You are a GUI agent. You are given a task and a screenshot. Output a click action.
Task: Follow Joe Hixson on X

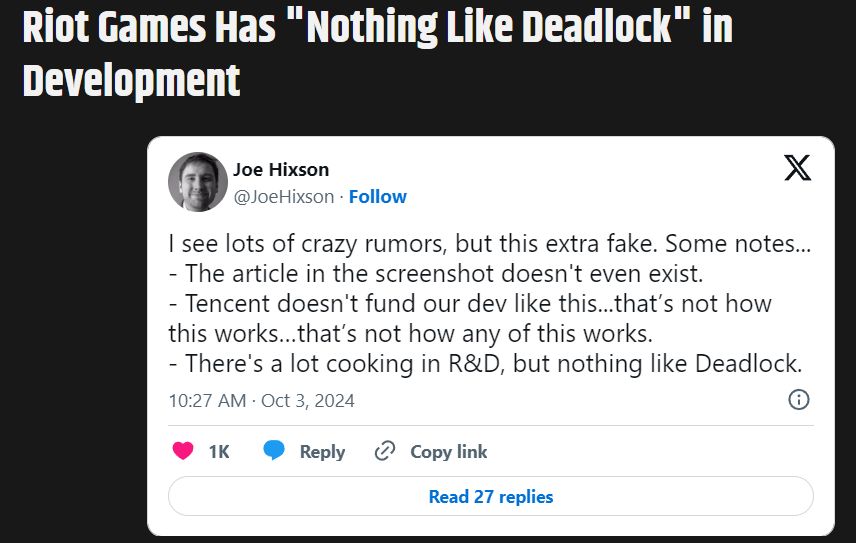[377, 196]
